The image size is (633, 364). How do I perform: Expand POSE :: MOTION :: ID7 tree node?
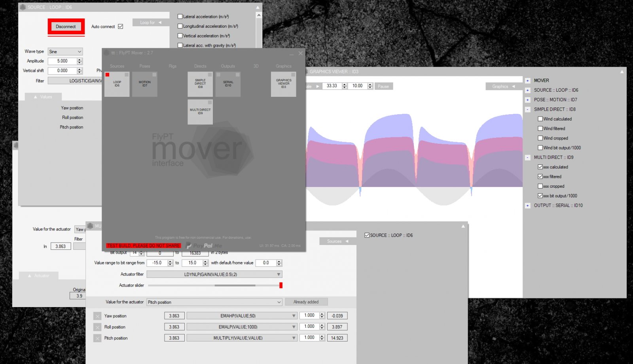[527, 100]
